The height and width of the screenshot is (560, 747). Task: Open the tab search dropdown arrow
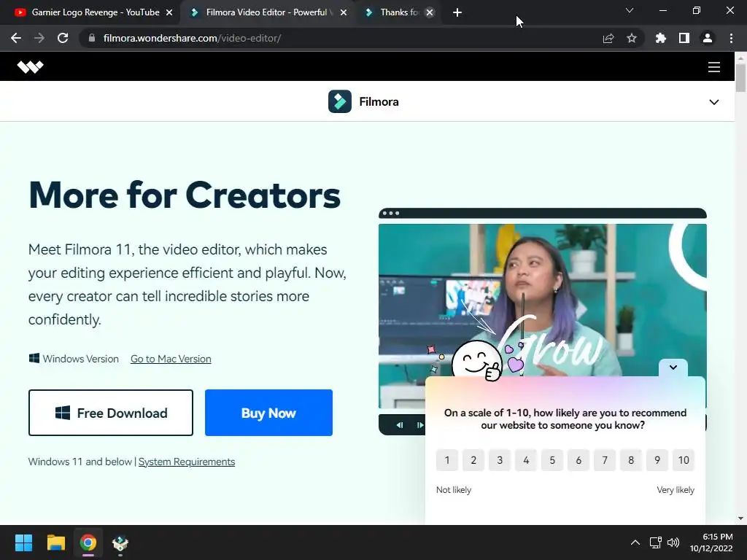click(x=630, y=10)
